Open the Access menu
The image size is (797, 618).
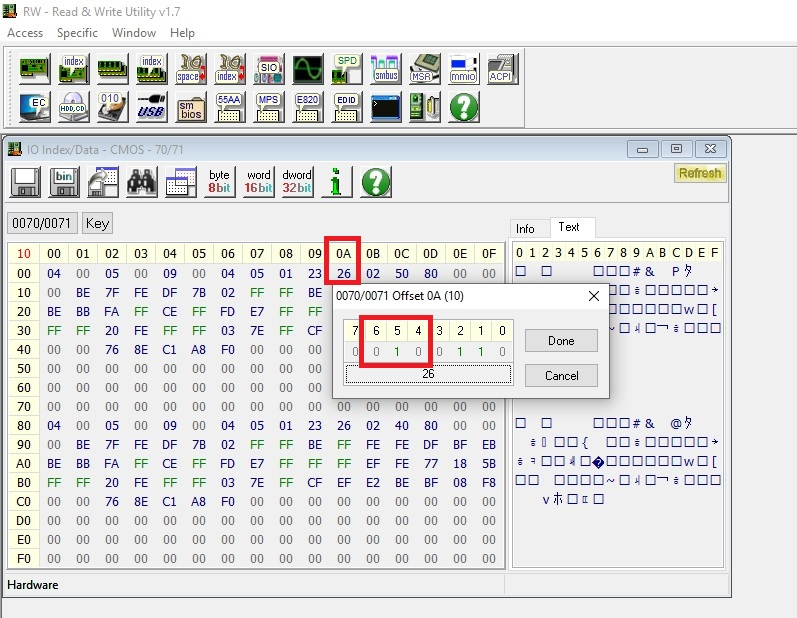25,32
